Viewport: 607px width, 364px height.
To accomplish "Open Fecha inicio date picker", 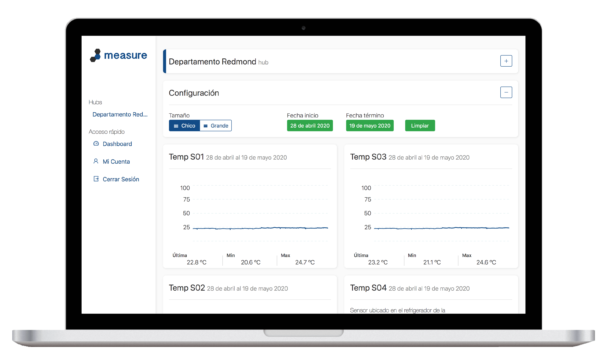I will point(310,126).
